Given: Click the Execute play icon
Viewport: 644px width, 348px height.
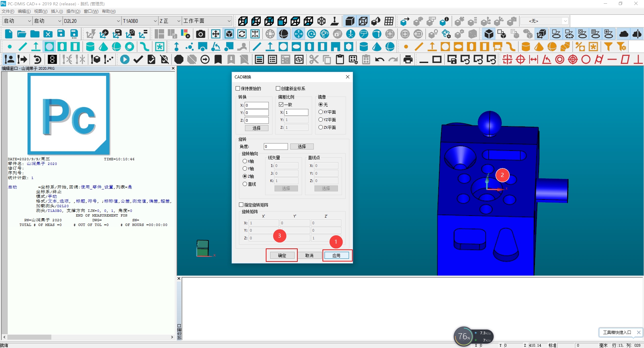Looking at the screenshot, I should tap(125, 60).
